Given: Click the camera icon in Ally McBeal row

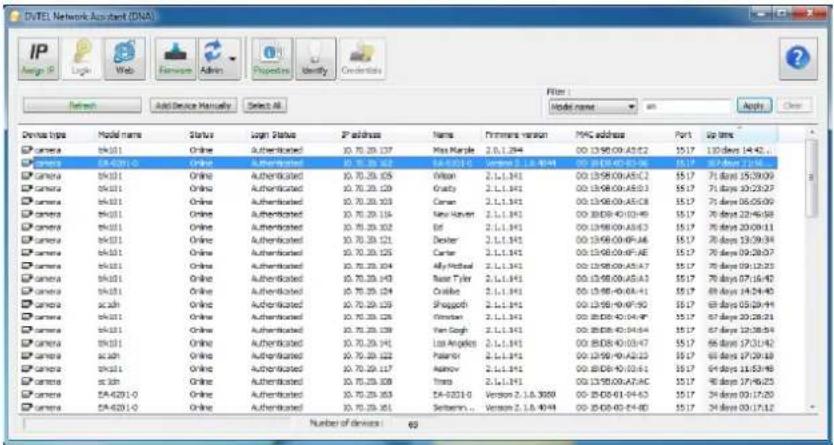Looking at the screenshot, I should [27, 265].
